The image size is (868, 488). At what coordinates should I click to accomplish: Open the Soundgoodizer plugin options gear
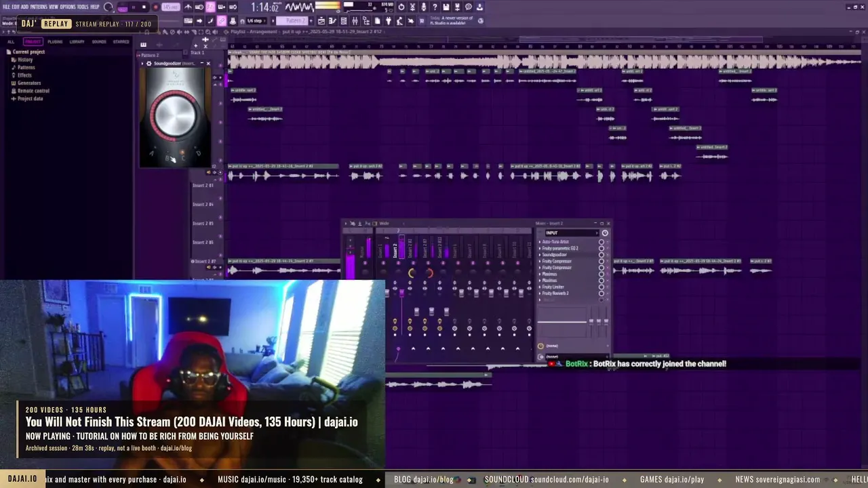[149, 64]
